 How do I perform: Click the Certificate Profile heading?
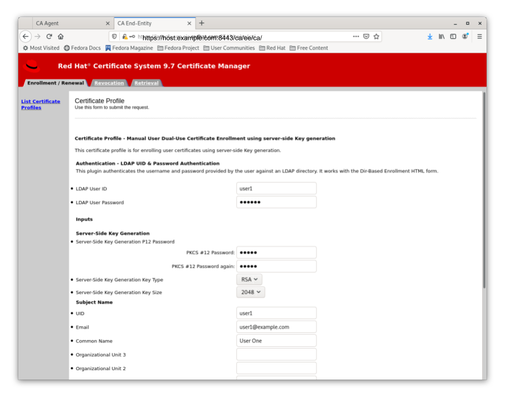pos(99,101)
